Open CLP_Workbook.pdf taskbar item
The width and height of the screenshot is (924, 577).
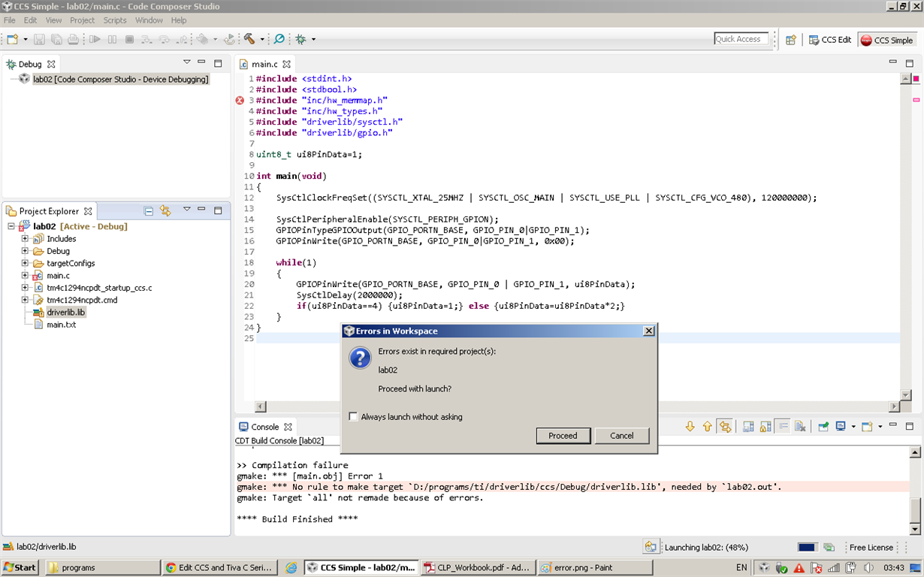(x=477, y=568)
